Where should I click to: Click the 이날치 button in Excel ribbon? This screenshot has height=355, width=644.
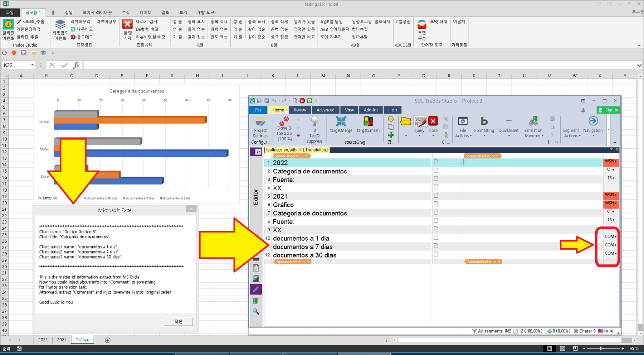[x=459, y=21]
